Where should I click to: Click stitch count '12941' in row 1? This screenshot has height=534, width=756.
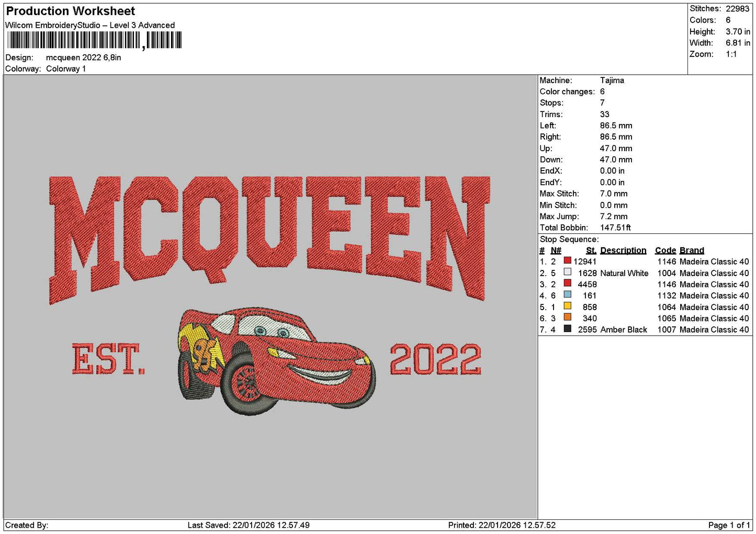click(x=585, y=262)
